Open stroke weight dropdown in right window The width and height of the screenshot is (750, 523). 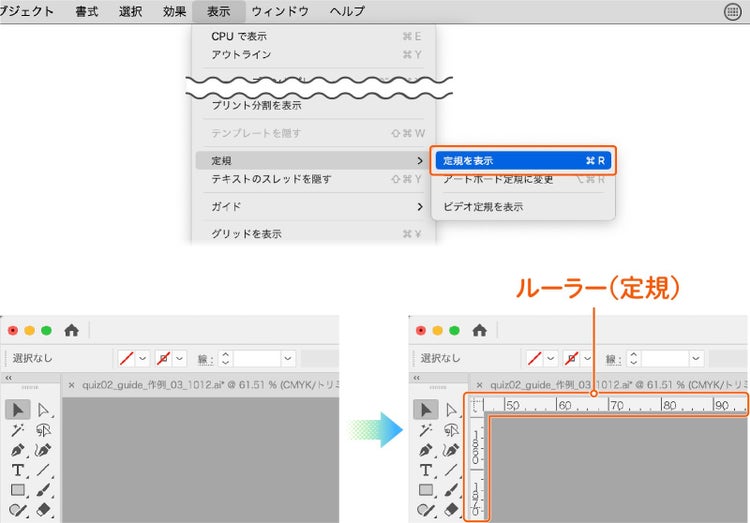point(696,358)
